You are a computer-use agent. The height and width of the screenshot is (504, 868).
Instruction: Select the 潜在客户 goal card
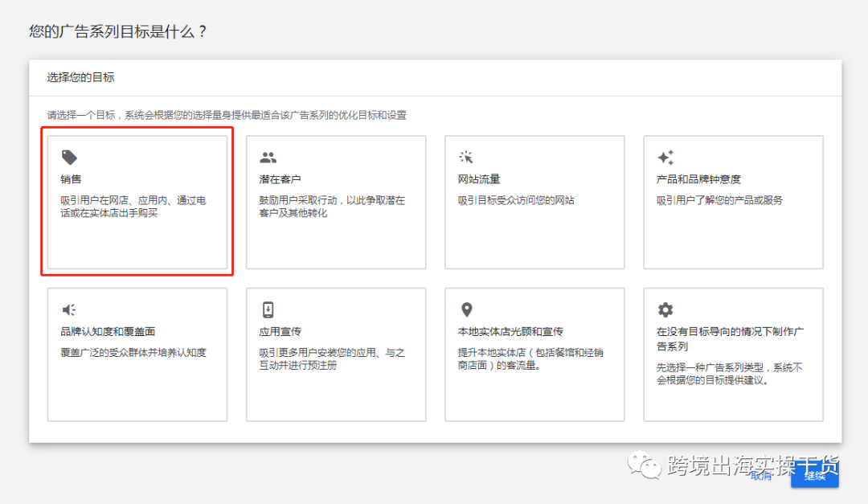tap(336, 201)
